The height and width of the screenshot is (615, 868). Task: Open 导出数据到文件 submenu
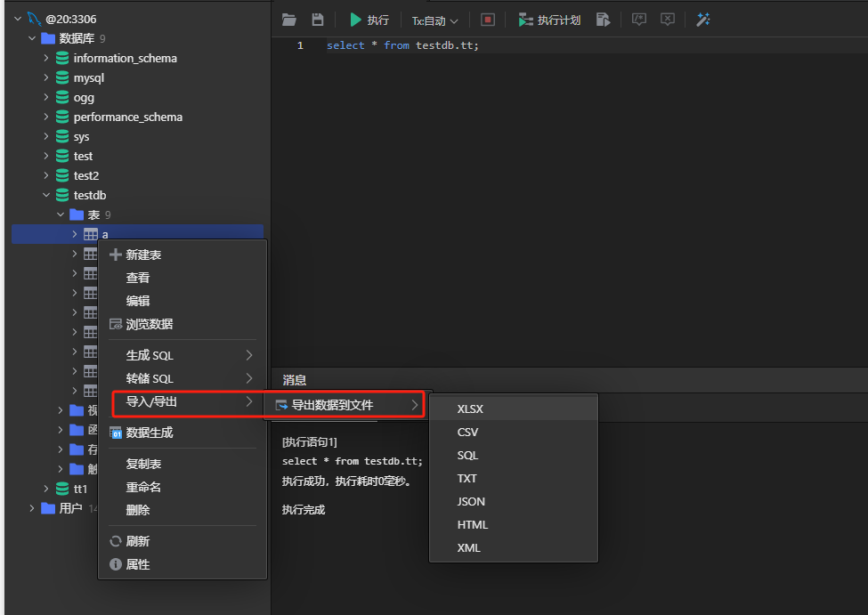(x=346, y=405)
